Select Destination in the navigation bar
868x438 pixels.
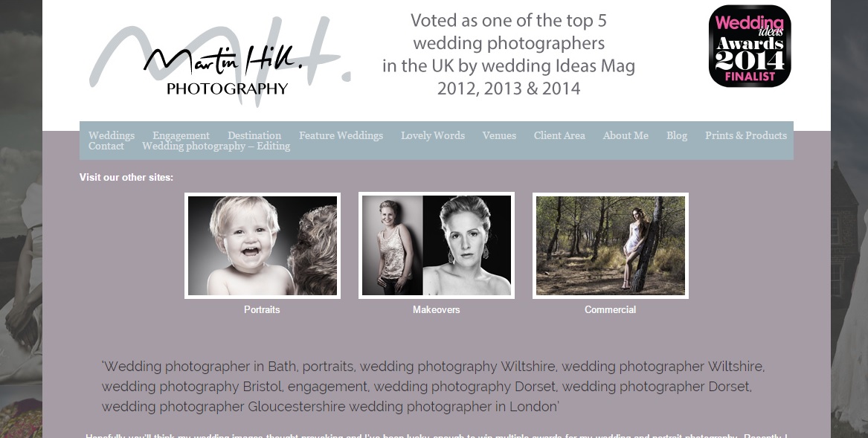(254, 135)
